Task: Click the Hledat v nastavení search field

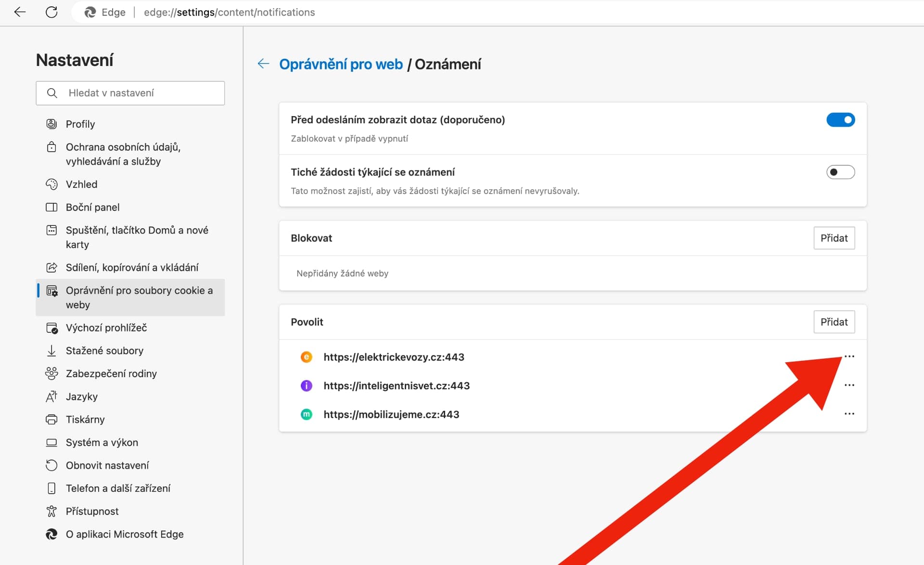Action: 130,93
